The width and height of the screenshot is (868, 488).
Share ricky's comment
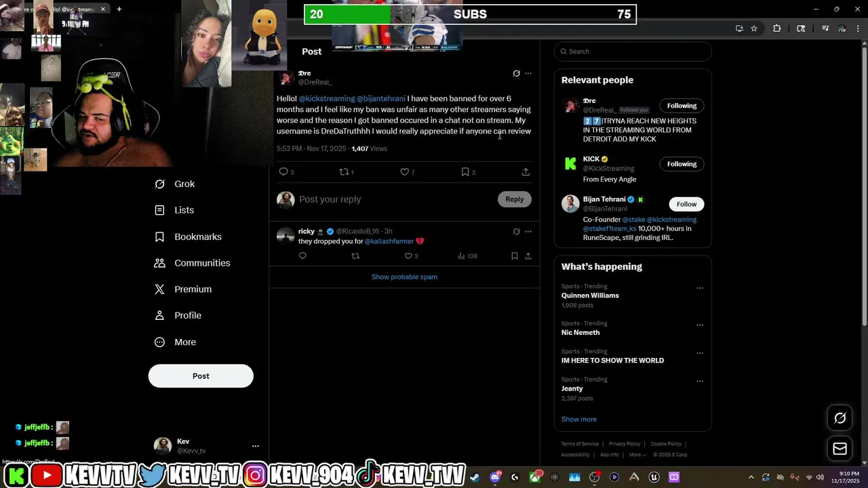pos(528,256)
